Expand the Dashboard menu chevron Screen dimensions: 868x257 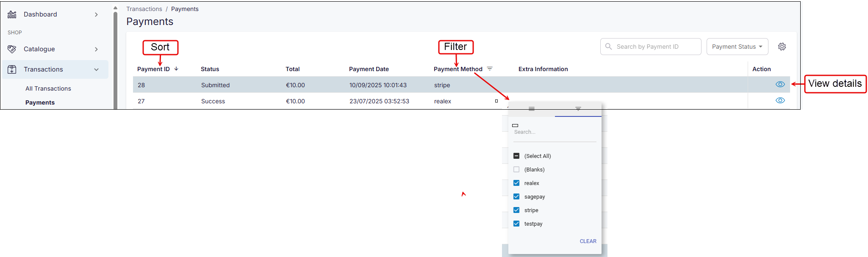pos(96,14)
